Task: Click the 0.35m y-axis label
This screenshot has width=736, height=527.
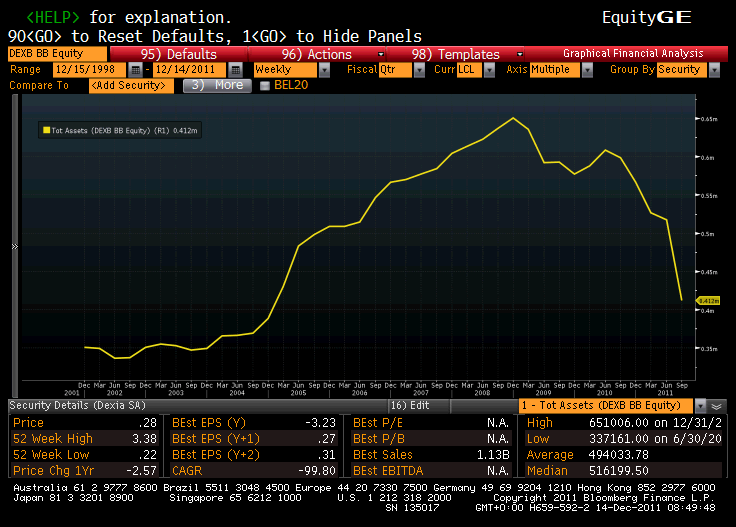Action: (x=709, y=349)
